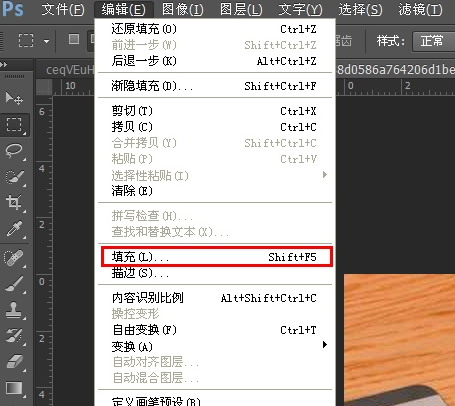This screenshot has width=455, height=406.
Task: Choose 填充(L)... menu item
Action: click(x=215, y=257)
